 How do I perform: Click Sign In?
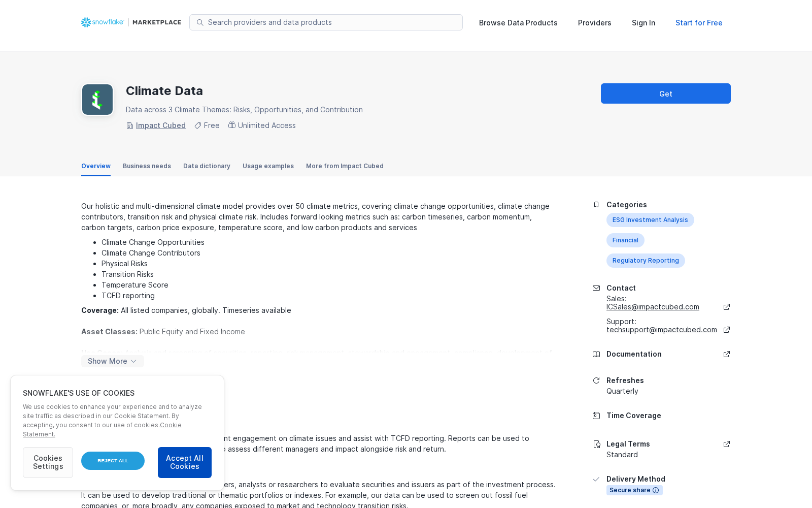[x=644, y=23]
